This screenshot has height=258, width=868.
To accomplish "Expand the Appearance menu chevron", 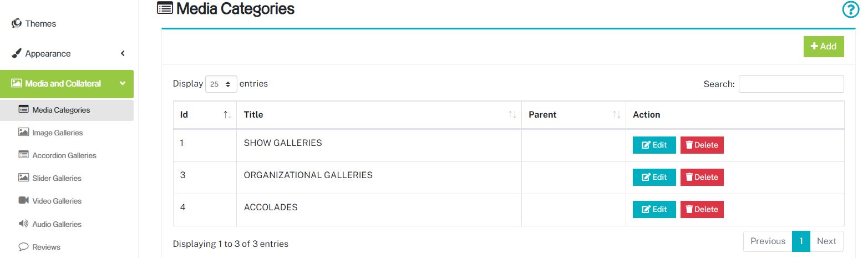I will [x=123, y=53].
